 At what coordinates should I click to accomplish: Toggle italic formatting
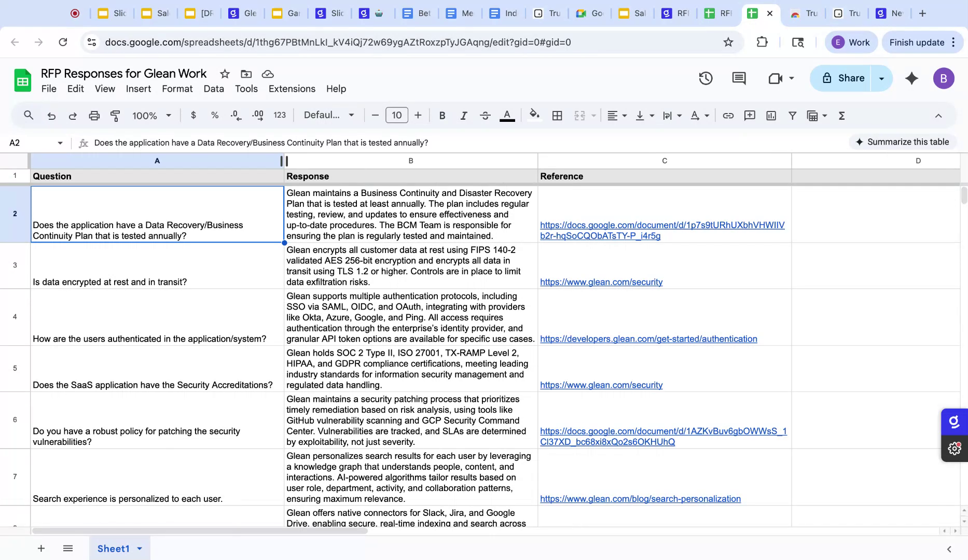[x=464, y=115]
